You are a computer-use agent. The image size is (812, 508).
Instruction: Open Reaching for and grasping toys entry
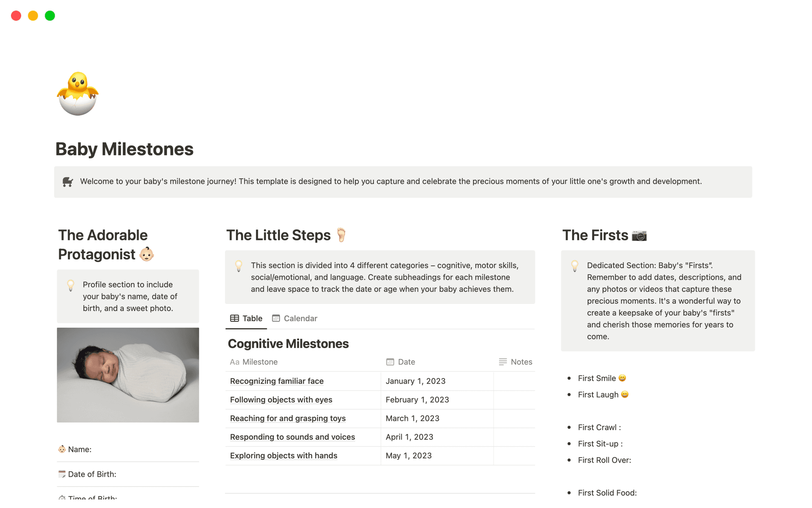(288, 418)
